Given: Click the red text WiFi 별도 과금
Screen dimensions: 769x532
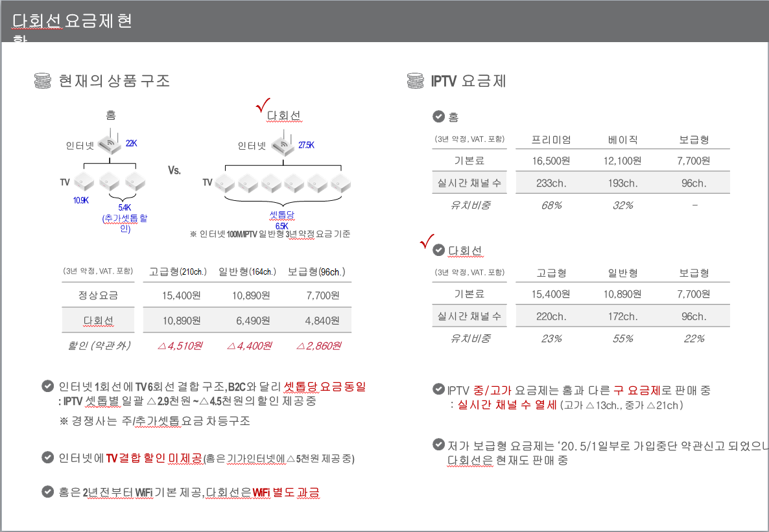Looking at the screenshot, I should click(x=286, y=492).
